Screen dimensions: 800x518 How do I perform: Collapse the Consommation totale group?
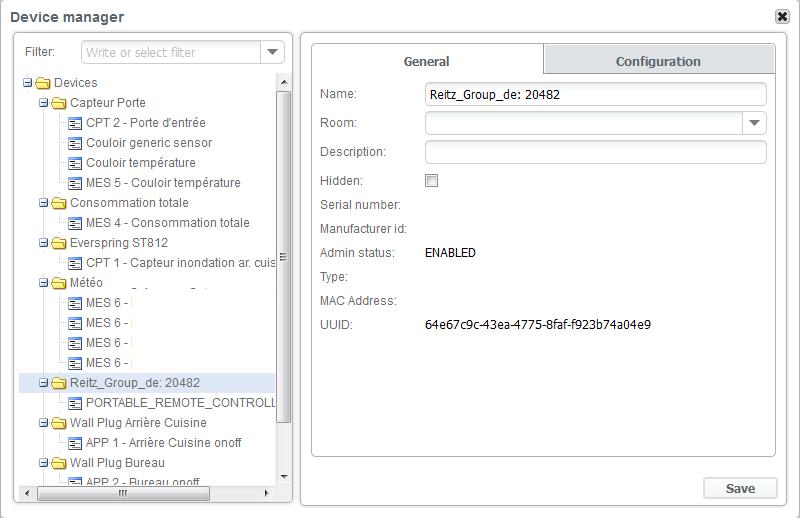[44, 203]
